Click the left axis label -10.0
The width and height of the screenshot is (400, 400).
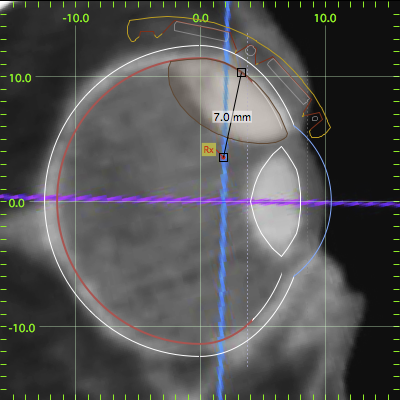pyautogui.click(x=22, y=328)
